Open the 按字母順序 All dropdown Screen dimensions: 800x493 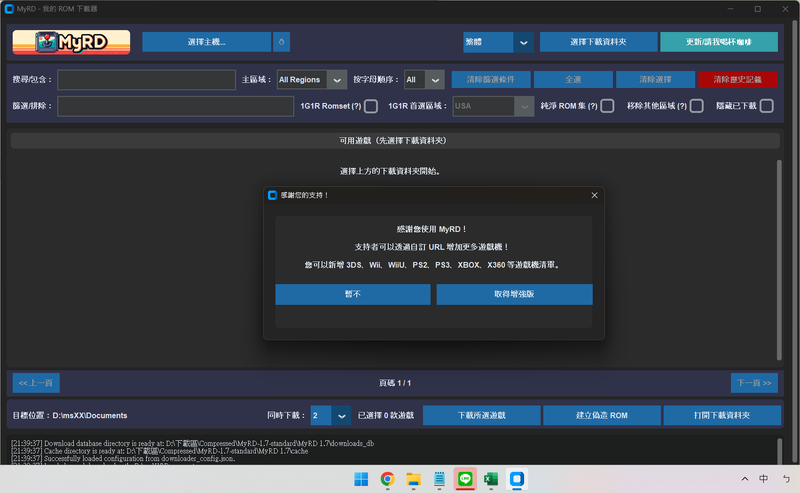click(x=424, y=80)
